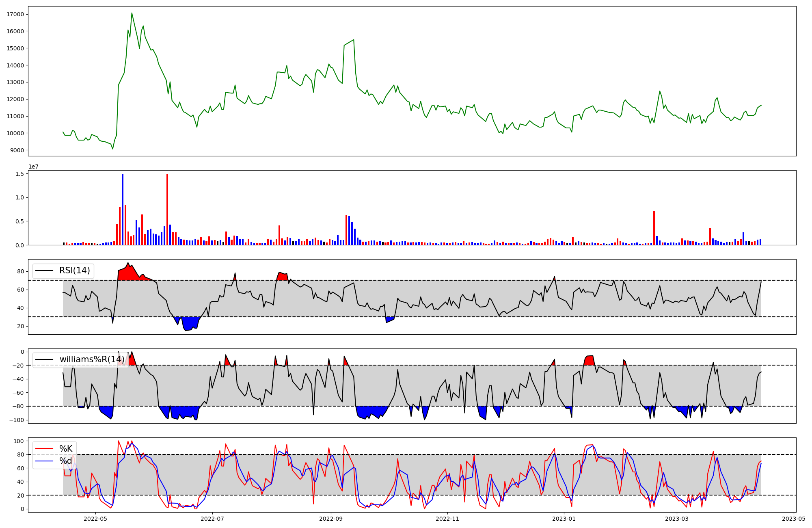Click the tallest red volume bar

coord(167,210)
